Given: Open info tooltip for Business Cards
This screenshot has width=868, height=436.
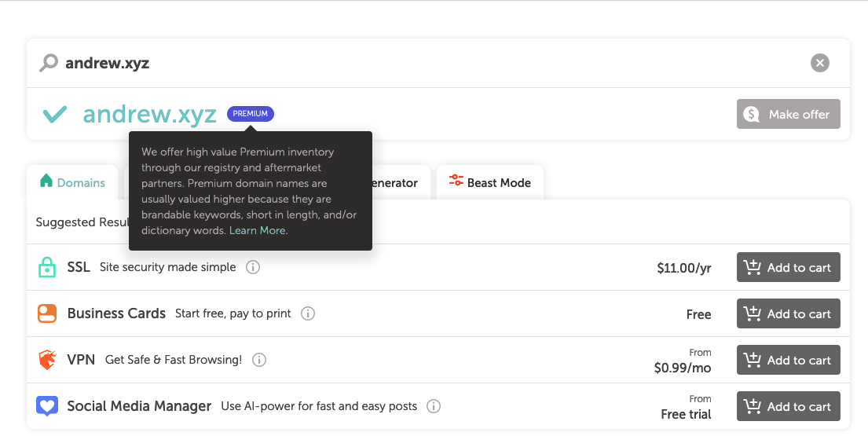Looking at the screenshot, I should [x=308, y=313].
